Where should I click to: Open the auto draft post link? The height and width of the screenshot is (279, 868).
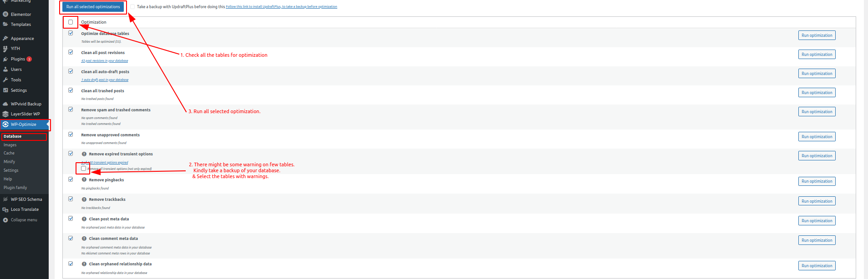(x=105, y=80)
